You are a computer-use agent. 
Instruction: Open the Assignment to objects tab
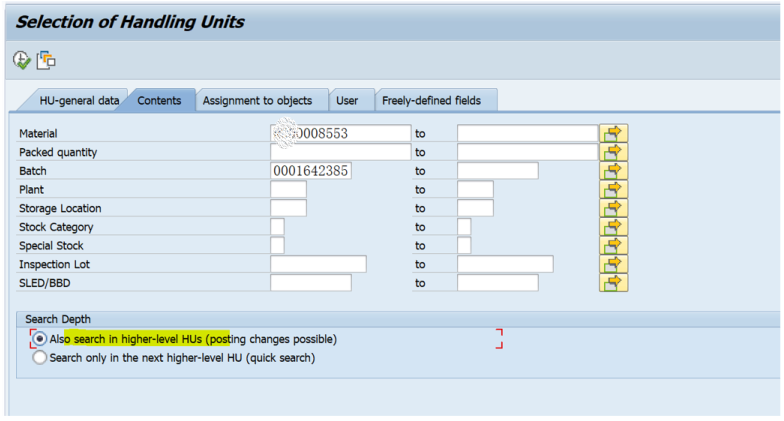click(257, 101)
